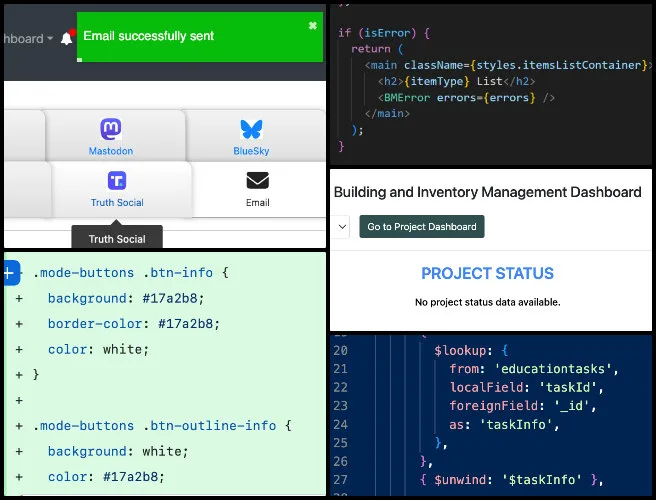
Task: Click Go to Project Dashboard button
Action: tap(422, 227)
